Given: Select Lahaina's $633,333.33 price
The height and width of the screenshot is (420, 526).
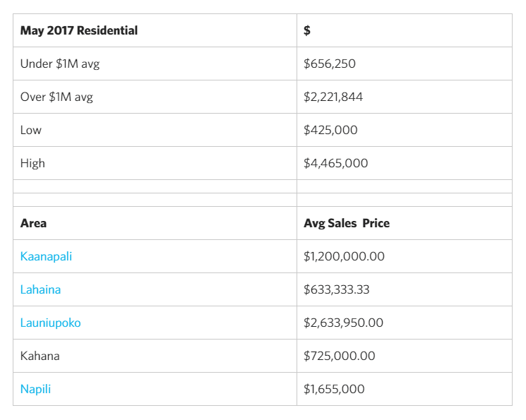Looking at the screenshot, I should point(337,289).
